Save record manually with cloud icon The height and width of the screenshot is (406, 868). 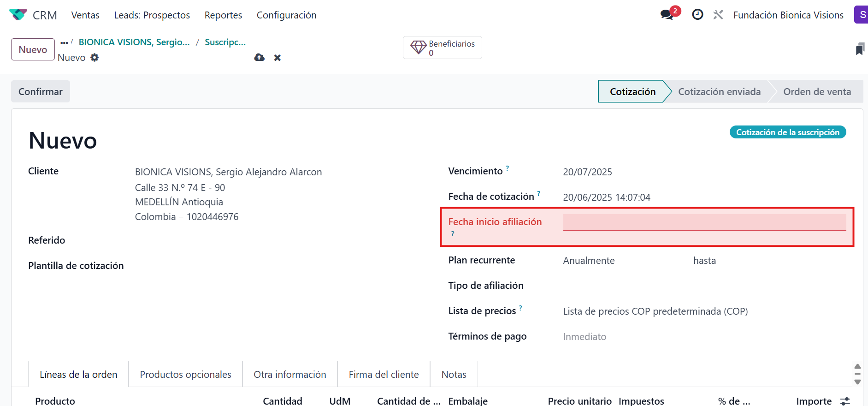point(260,58)
